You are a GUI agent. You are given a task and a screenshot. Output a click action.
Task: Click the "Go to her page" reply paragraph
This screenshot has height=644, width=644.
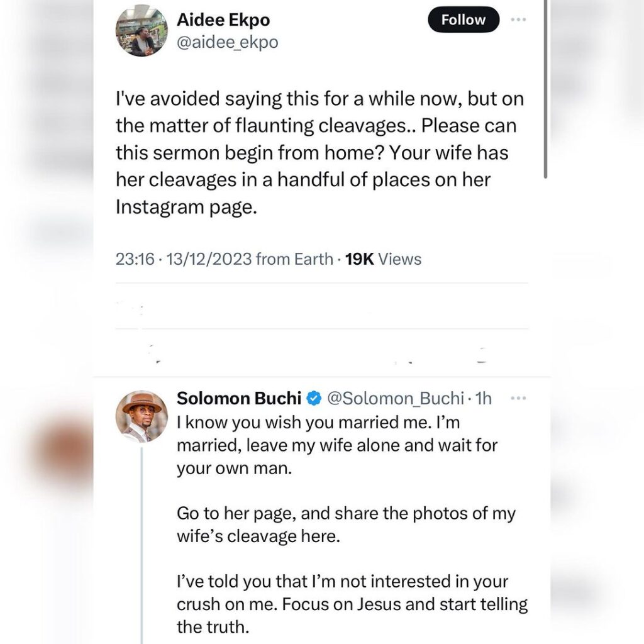(x=346, y=525)
